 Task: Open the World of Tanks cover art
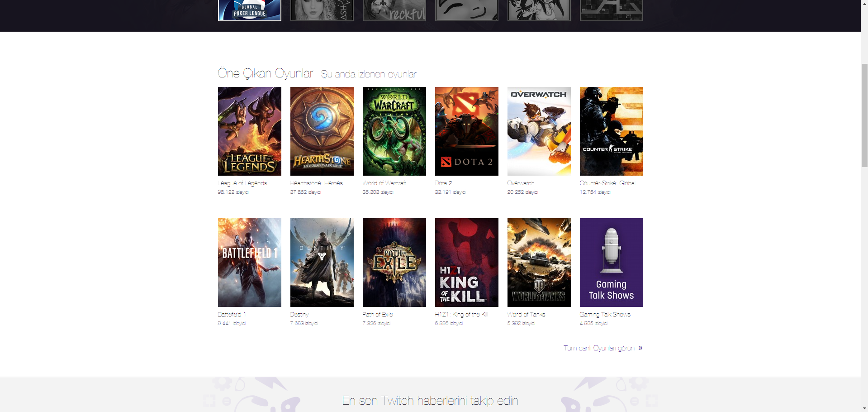[539, 263]
